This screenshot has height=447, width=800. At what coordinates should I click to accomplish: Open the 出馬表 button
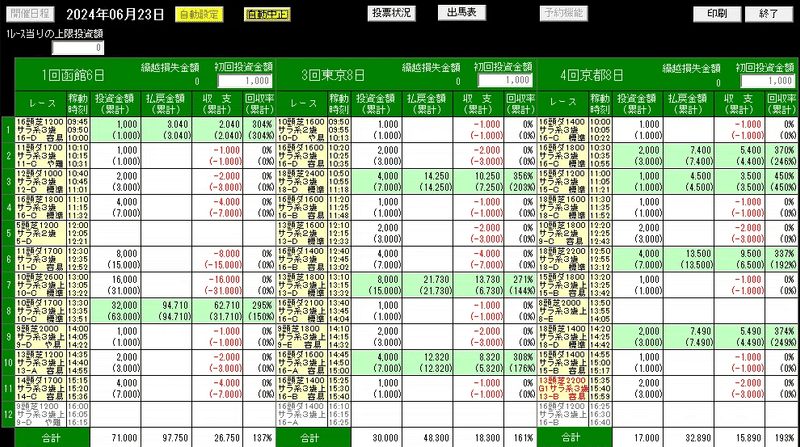[462, 12]
